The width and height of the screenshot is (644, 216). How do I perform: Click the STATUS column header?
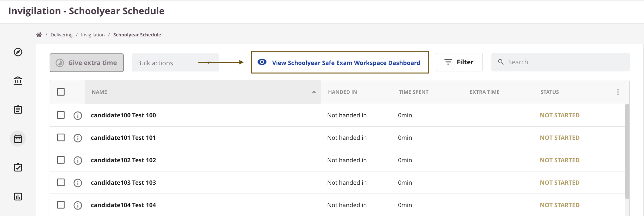[550, 92]
